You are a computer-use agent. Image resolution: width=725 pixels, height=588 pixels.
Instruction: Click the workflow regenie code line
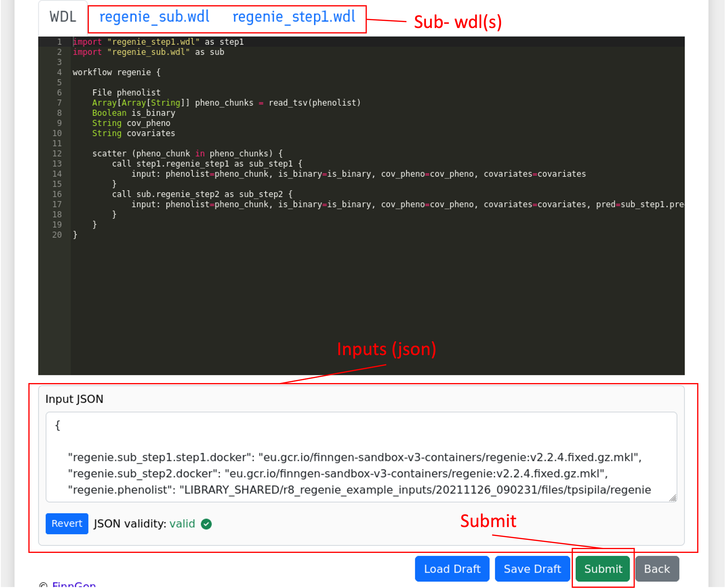tap(117, 72)
